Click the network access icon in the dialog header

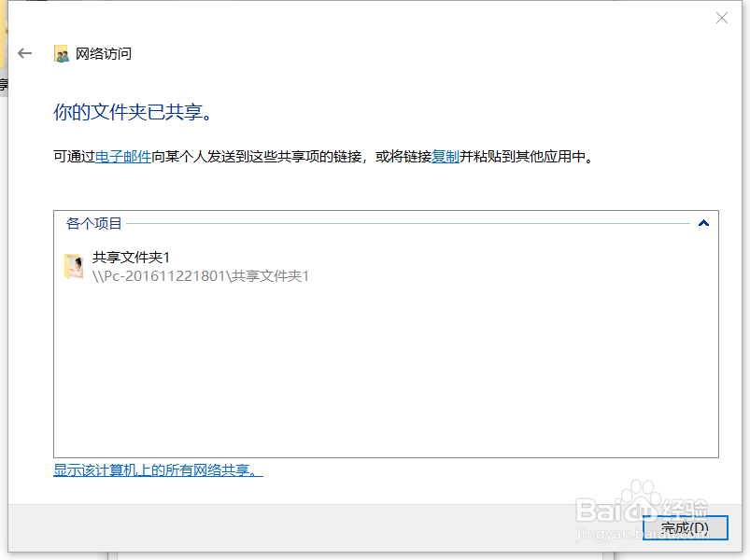point(61,53)
